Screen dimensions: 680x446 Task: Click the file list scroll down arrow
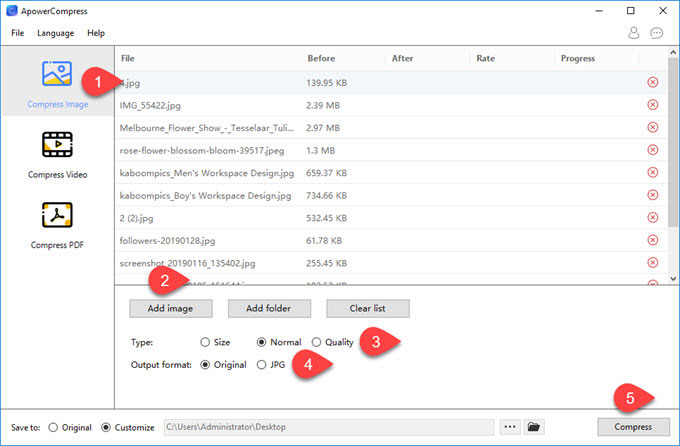[673, 279]
